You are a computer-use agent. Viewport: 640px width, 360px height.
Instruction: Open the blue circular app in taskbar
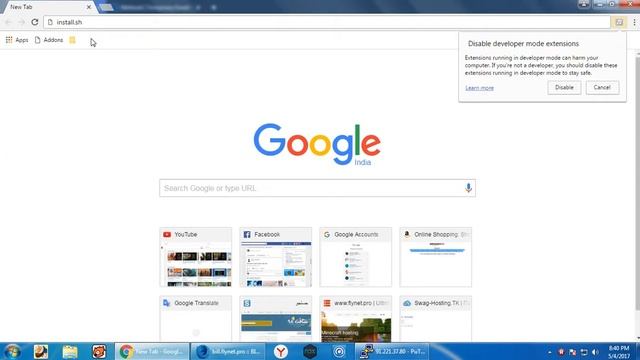(x=339, y=351)
